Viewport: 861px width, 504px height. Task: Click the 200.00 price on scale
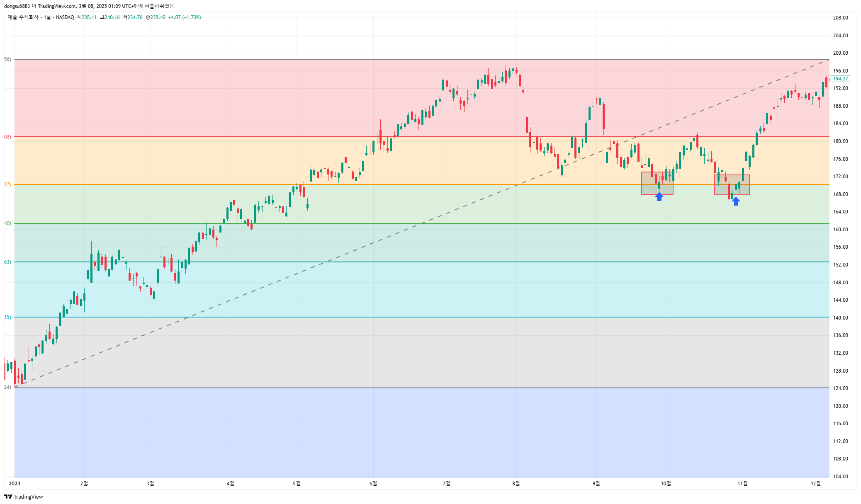tap(840, 53)
